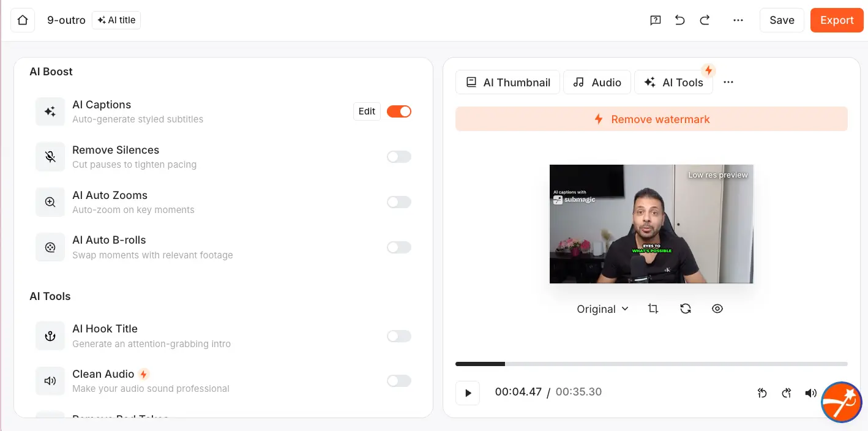Open the feedback message icon in the header
868x431 pixels.
[655, 20]
